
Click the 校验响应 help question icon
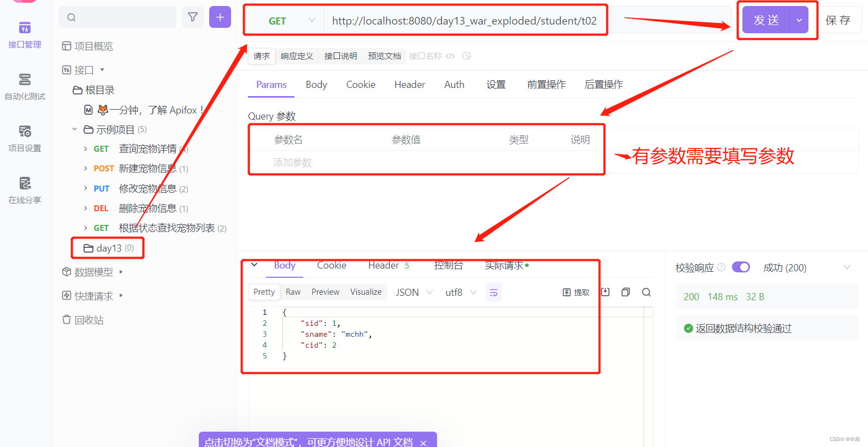(x=721, y=267)
